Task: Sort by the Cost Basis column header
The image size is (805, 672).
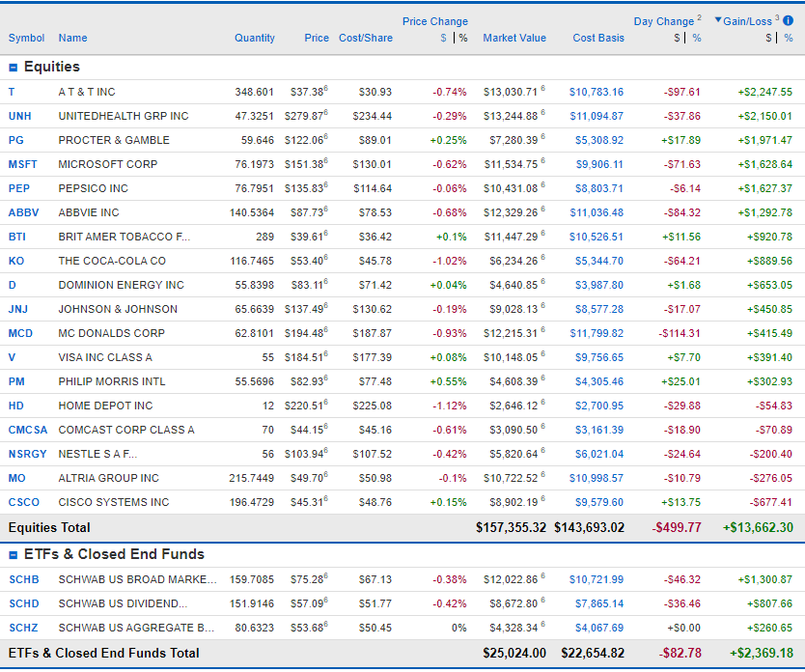Action: pyautogui.click(x=598, y=38)
